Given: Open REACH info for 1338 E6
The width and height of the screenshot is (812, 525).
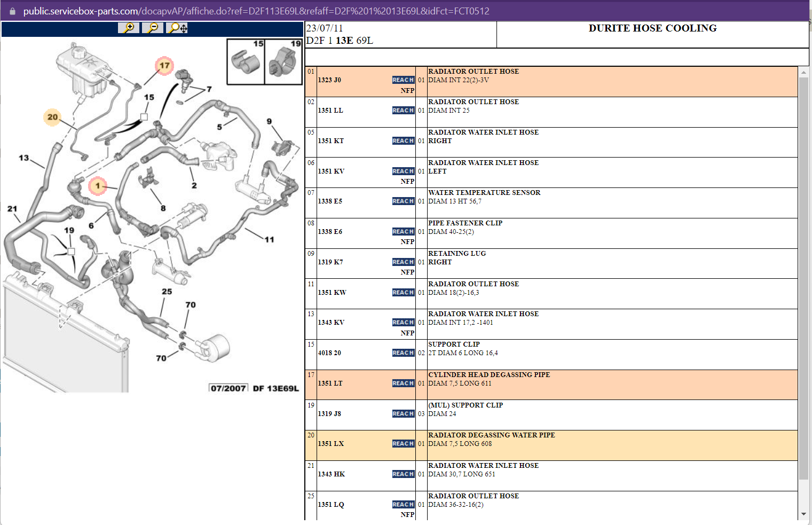Looking at the screenshot, I should tap(403, 232).
